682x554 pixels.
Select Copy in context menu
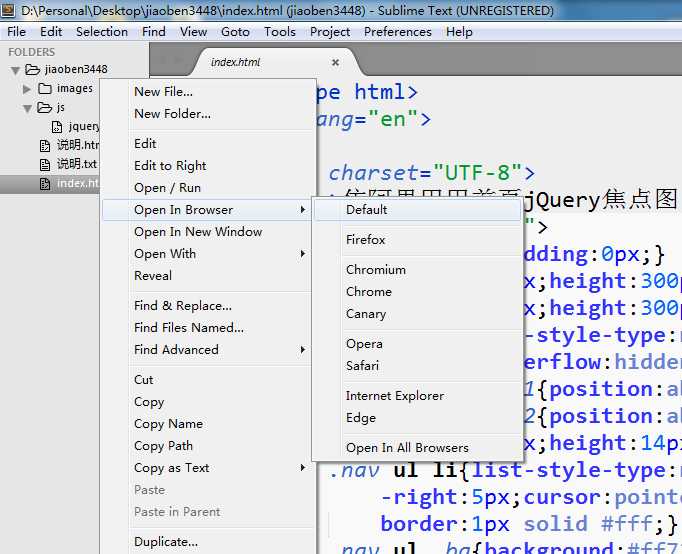208,401
